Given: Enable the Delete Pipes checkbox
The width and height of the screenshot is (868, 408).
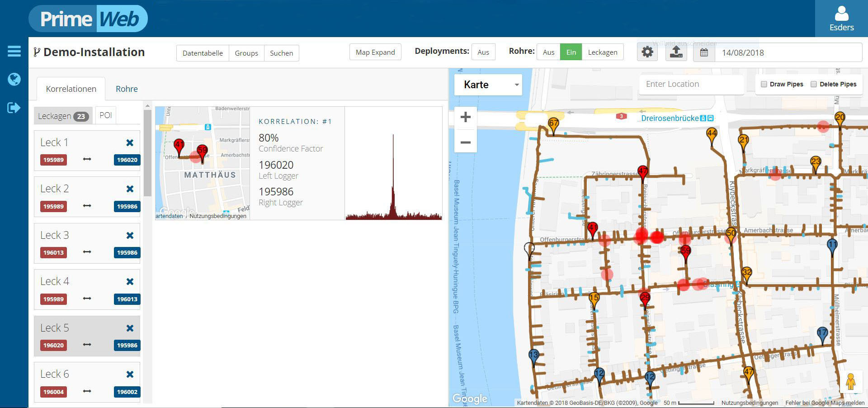Looking at the screenshot, I should point(814,84).
